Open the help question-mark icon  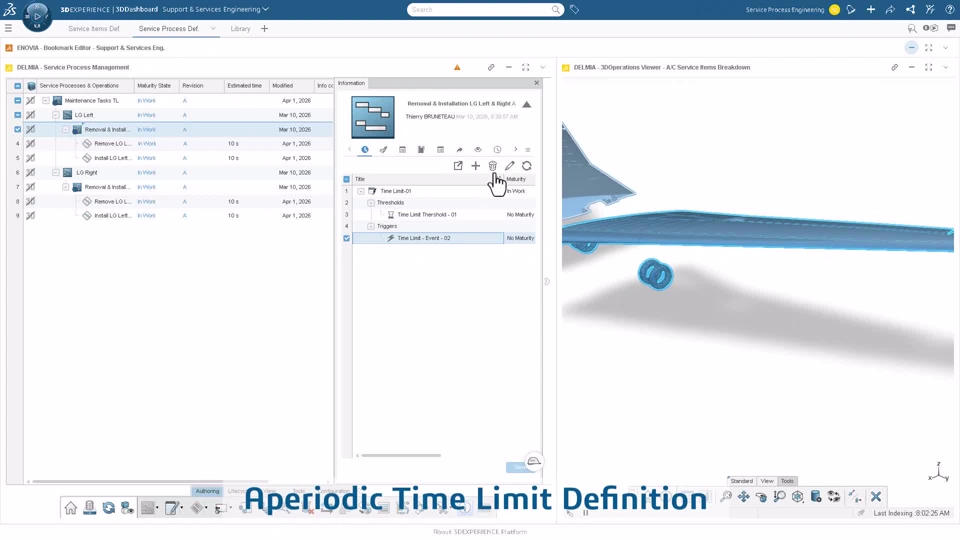pos(950,9)
